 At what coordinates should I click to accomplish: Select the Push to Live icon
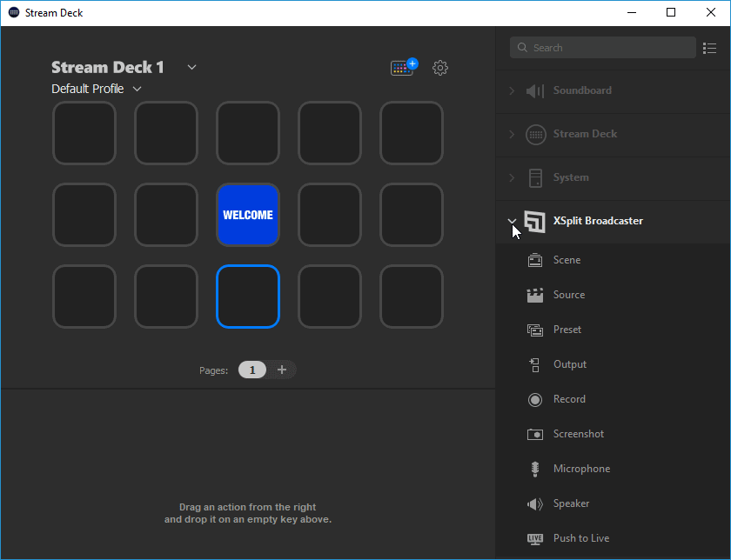[x=535, y=539]
